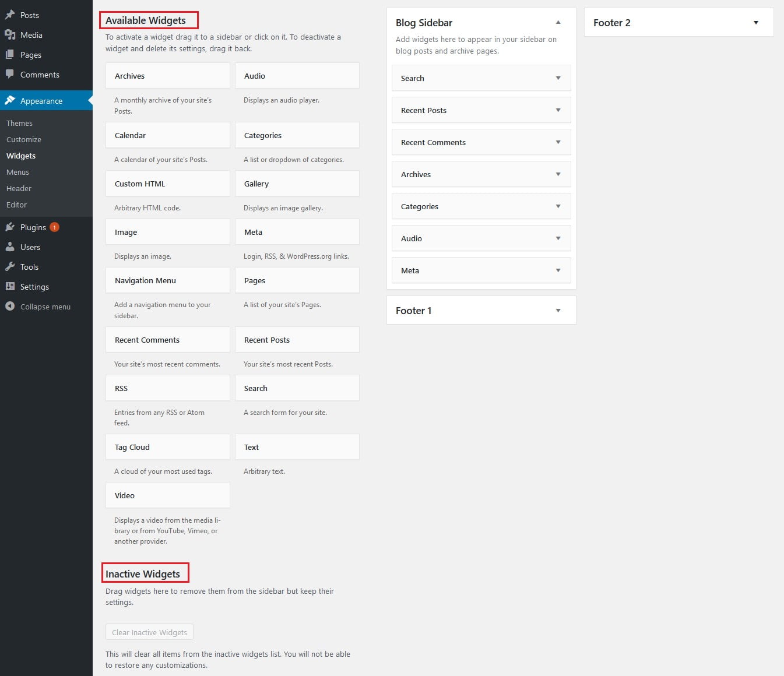The height and width of the screenshot is (676, 784).
Task: Select the Text available widget
Action: point(297,447)
